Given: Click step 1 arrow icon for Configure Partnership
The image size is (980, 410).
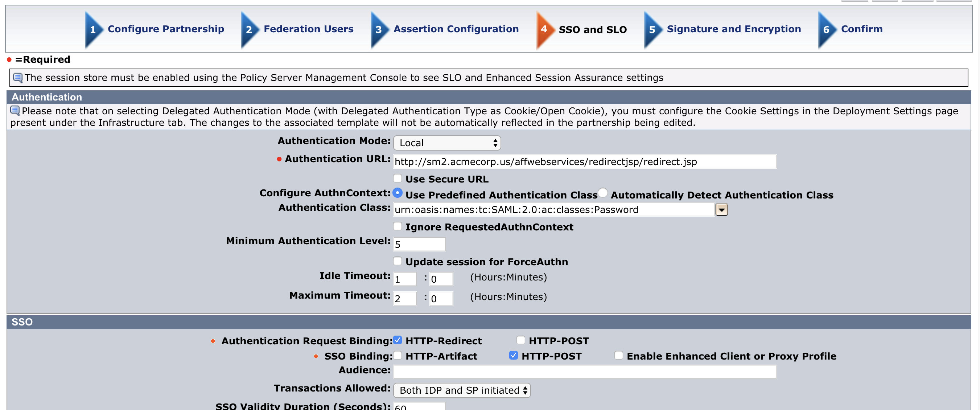Looking at the screenshot, I should click(x=93, y=30).
